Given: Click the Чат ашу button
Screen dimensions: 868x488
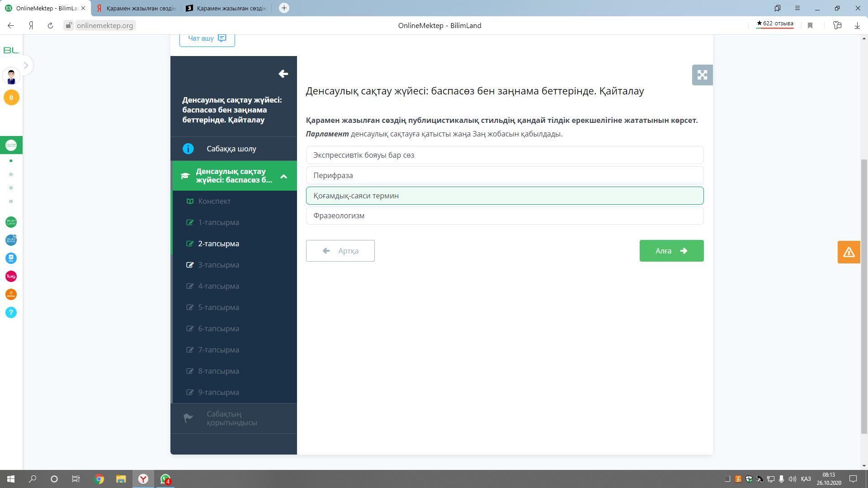Looking at the screenshot, I should coord(207,38).
